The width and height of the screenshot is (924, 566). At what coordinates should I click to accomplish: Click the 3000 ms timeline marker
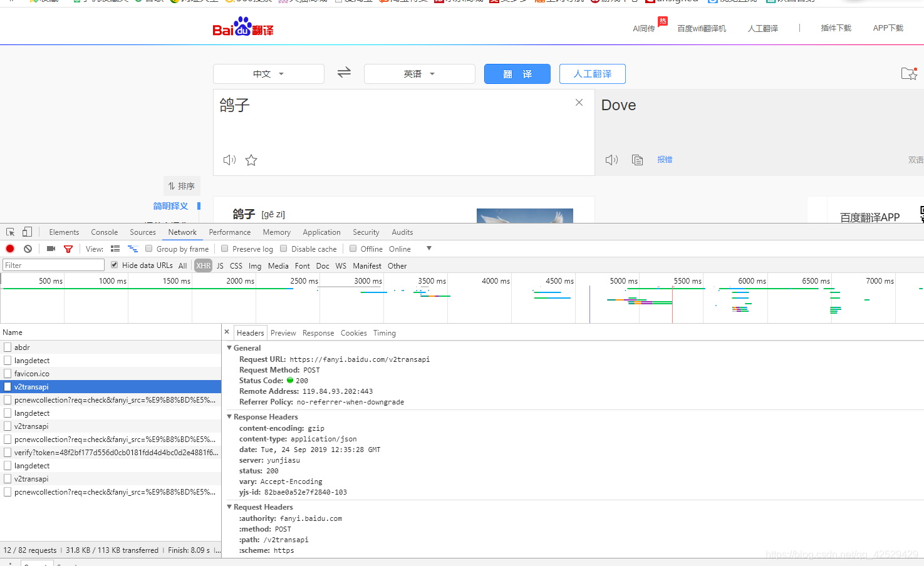(x=368, y=280)
